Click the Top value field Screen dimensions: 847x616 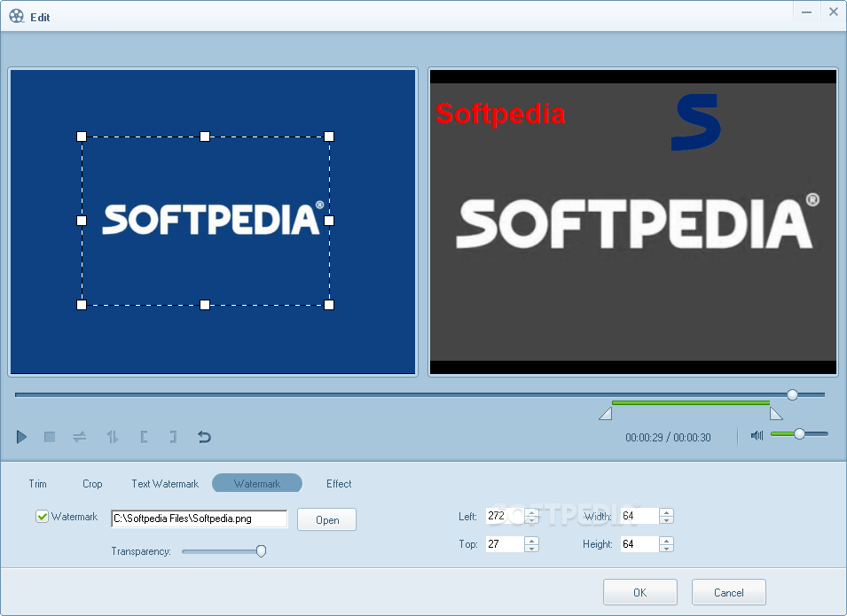pyautogui.click(x=505, y=544)
